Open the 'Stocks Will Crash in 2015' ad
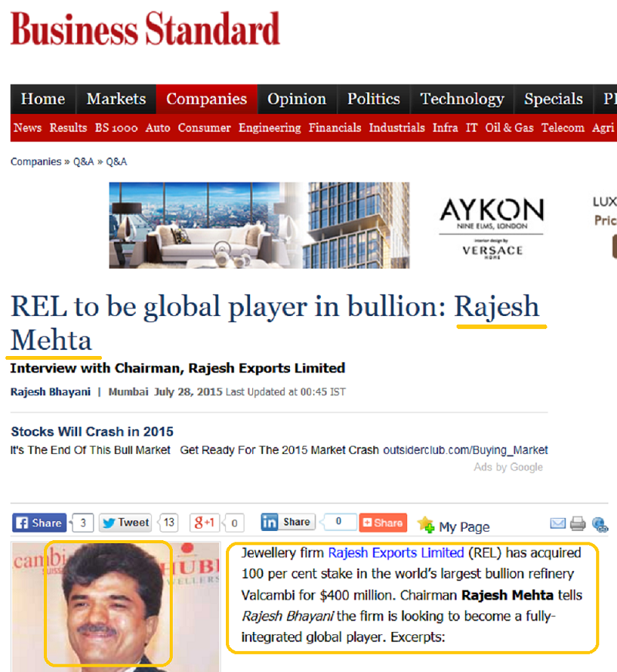 pos(92,432)
